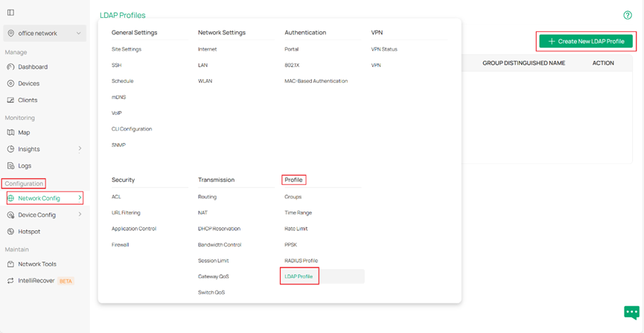Open NAT settings
Image resolution: width=644 pixels, height=333 pixels.
pyautogui.click(x=203, y=212)
